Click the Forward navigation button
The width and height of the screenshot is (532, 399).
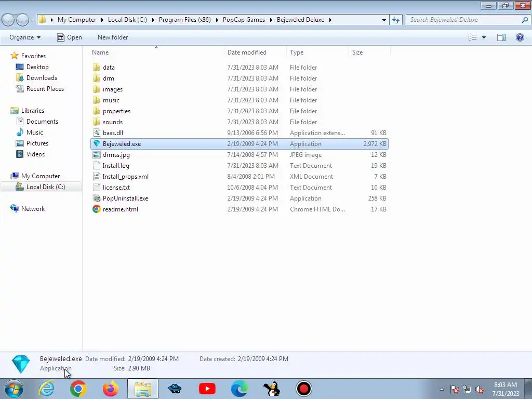click(x=22, y=20)
